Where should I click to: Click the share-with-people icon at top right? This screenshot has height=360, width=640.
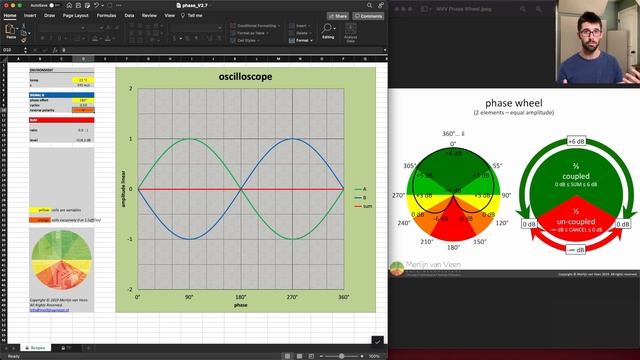point(380,5)
